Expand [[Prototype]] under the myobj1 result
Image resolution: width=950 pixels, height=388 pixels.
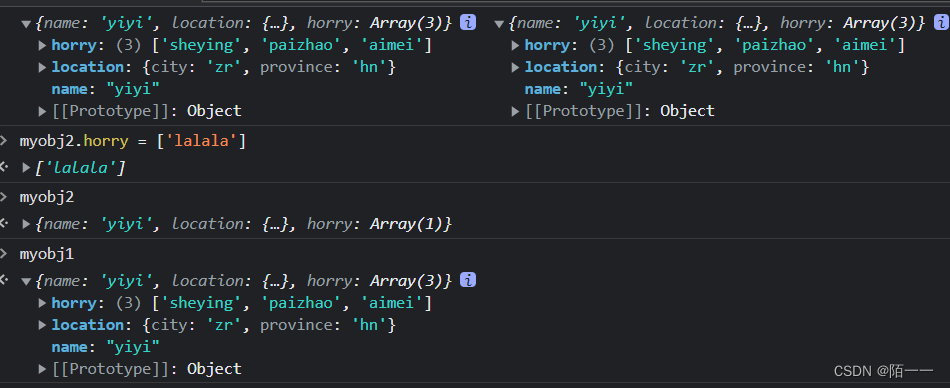pos(42,369)
